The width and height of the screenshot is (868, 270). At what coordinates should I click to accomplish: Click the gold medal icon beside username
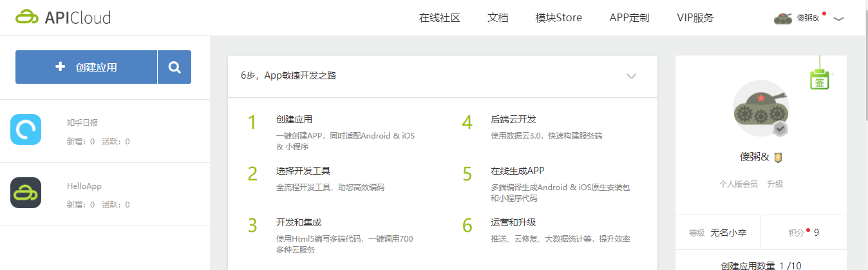(x=778, y=157)
